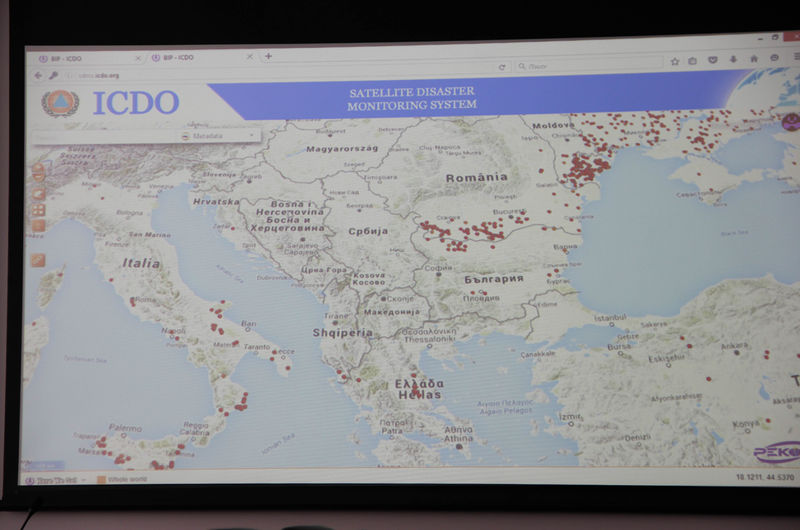Open the browser hamburger menu
This screenshot has height=530, width=800.
click(796, 56)
